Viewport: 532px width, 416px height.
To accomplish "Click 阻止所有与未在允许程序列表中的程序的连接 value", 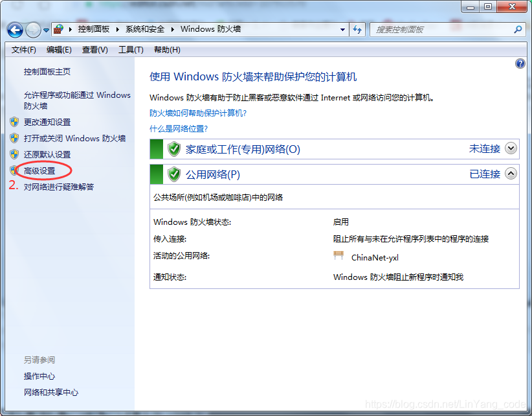I will (411, 239).
